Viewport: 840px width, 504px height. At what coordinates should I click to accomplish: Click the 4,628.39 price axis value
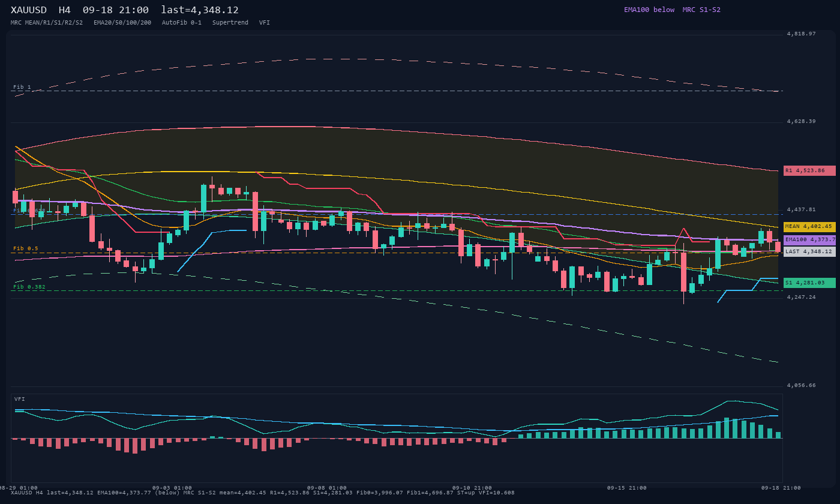point(802,121)
